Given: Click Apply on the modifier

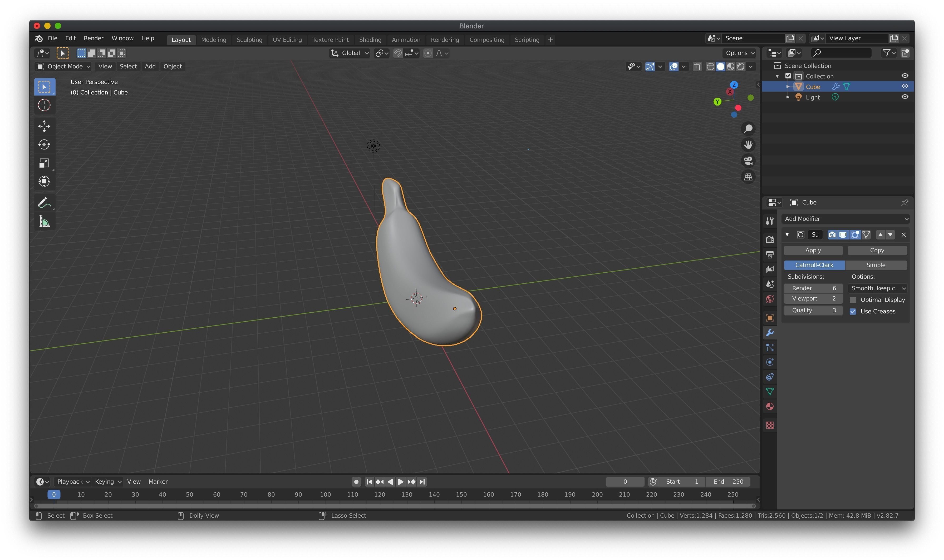Looking at the screenshot, I should pos(813,251).
